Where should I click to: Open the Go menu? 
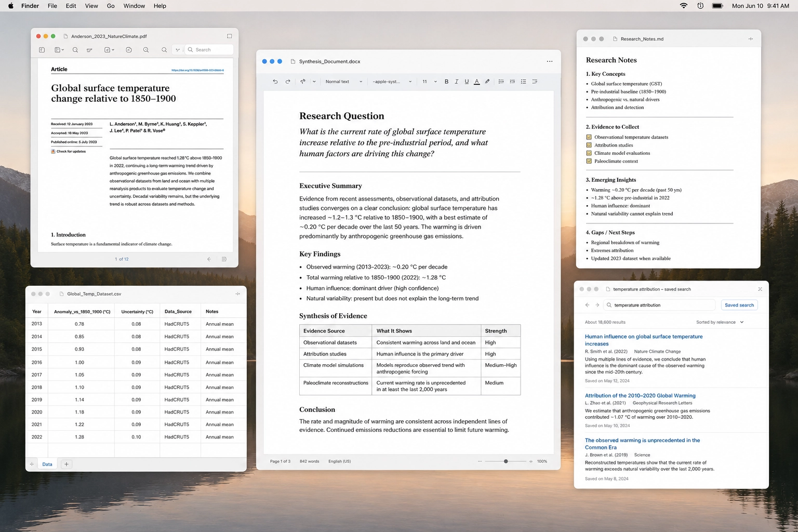point(111,6)
